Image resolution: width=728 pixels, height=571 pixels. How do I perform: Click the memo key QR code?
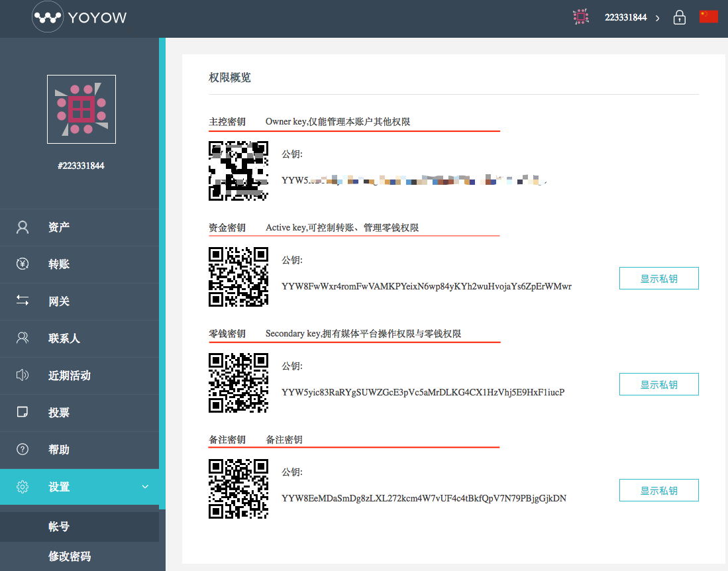pyautogui.click(x=238, y=488)
